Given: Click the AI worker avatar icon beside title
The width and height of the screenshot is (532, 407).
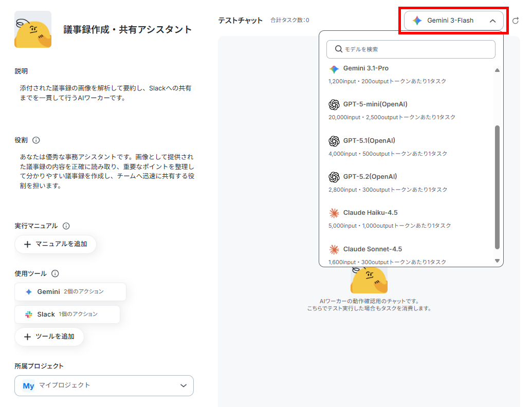Looking at the screenshot, I should click(x=33, y=29).
